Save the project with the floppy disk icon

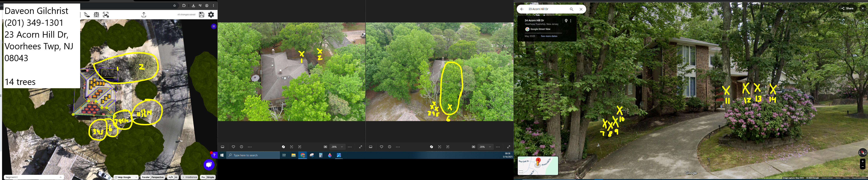point(202,14)
